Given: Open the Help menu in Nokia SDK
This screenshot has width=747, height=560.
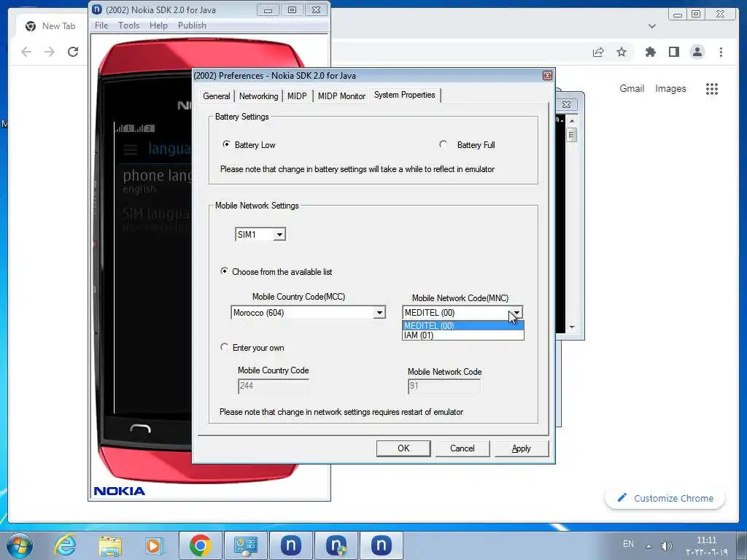Looking at the screenshot, I should point(158,26).
